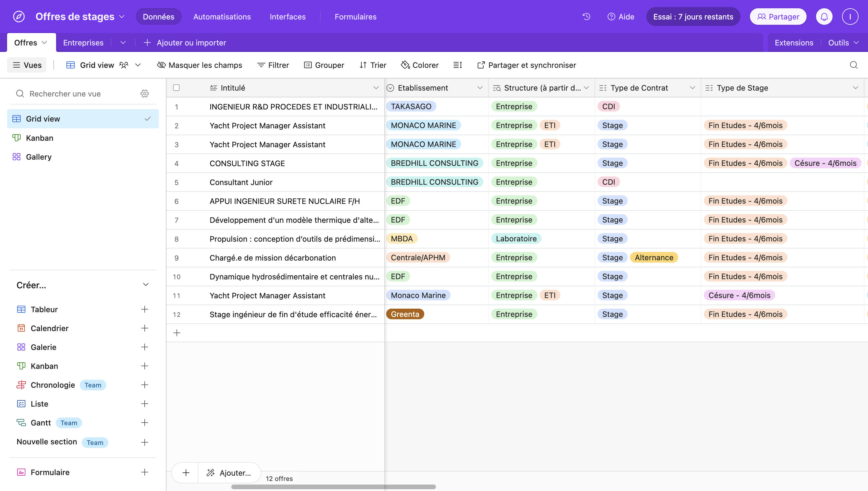Click the search magnifier icon in toolbar
Screen dimensions: 868x491
[854, 65]
